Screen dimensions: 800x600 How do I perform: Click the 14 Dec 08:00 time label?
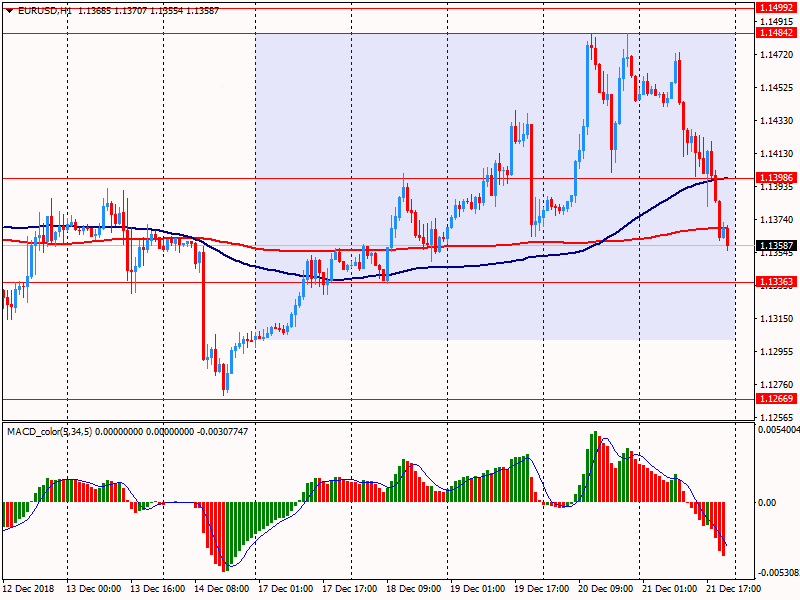click(221, 589)
